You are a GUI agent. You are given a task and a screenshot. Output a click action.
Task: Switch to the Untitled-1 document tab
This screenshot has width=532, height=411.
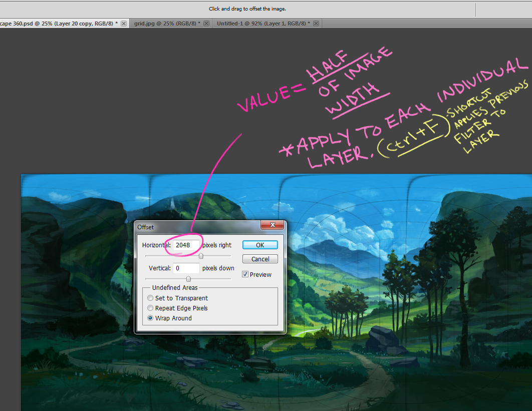263,24
